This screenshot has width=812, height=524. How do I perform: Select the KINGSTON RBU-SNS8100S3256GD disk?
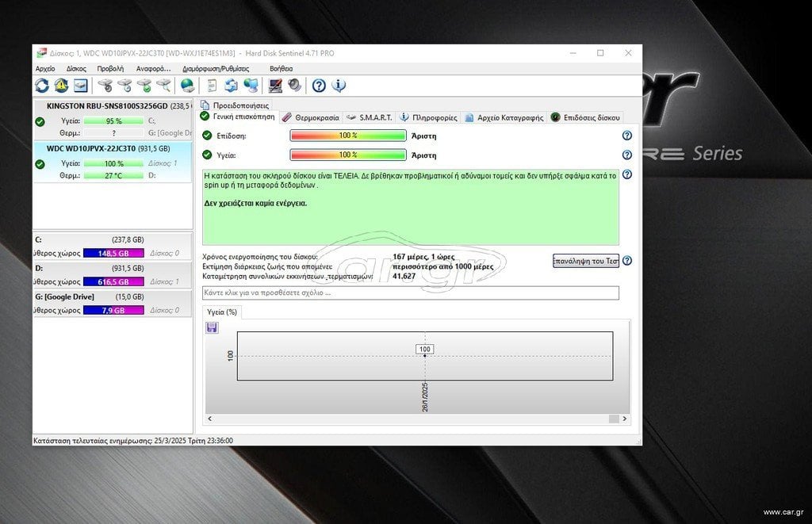pos(113,120)
